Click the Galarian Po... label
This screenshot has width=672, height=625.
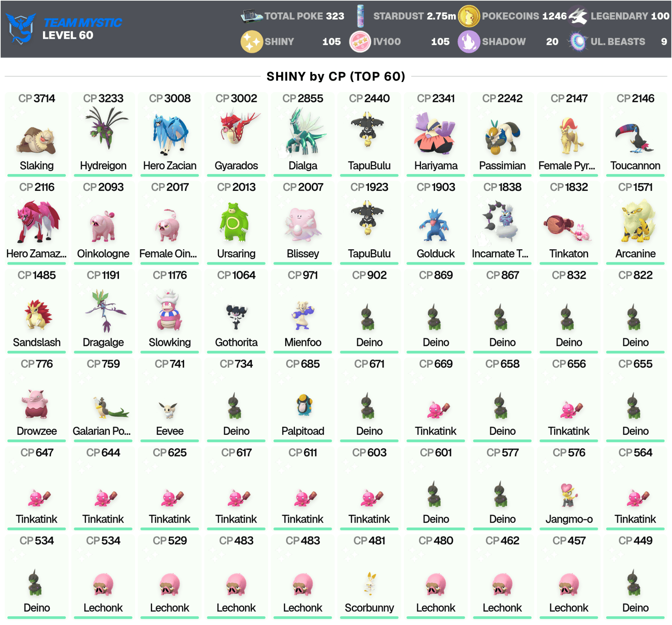pyautogui.click(x=101, y=431)
